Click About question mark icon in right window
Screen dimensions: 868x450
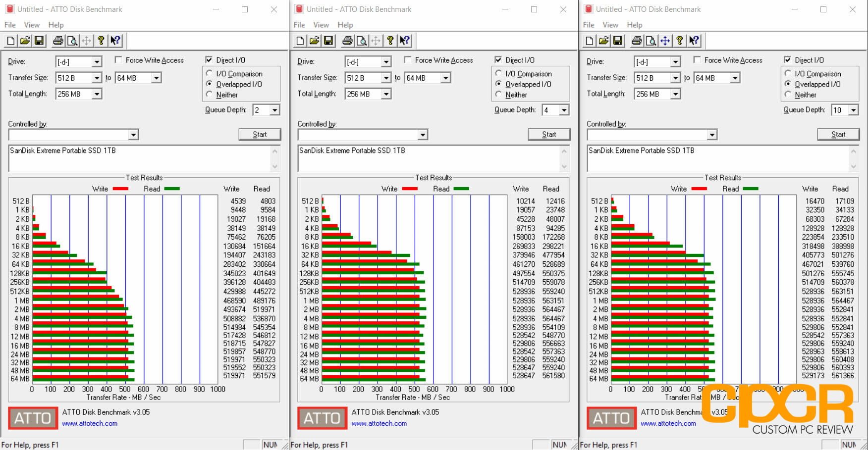[x=679, y=41]
